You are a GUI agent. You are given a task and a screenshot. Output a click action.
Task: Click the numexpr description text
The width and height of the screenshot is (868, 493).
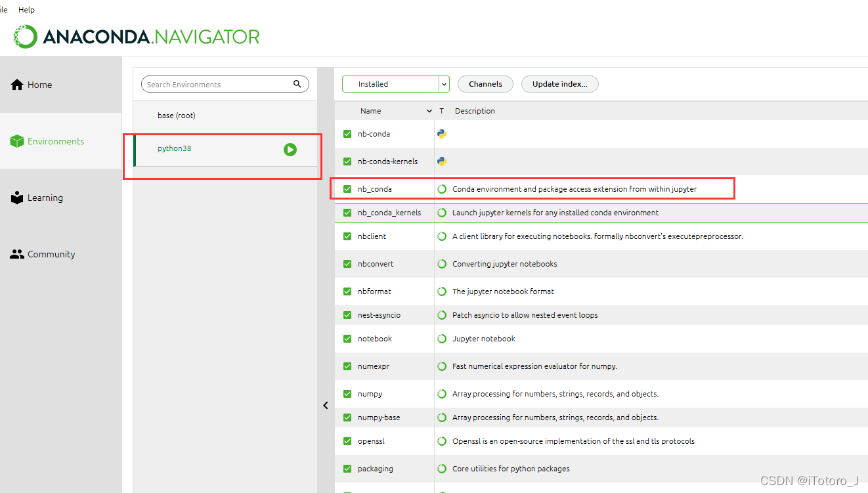click(x=534, y=366)
